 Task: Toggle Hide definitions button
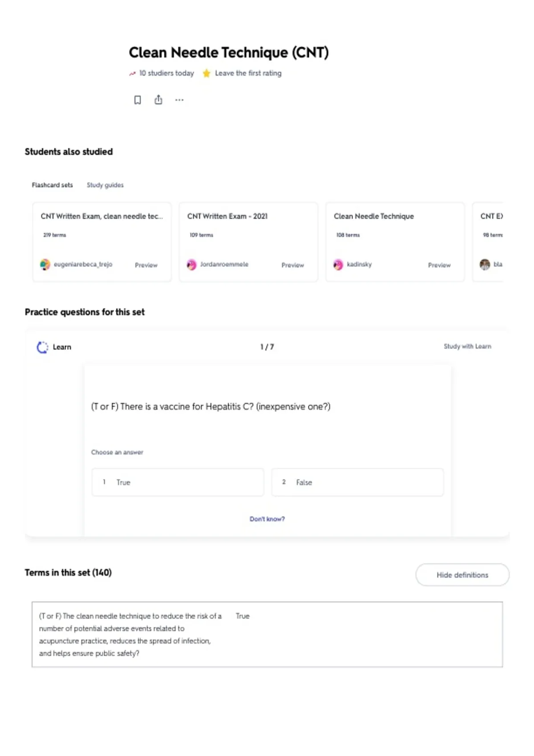[x=462, y=575]
